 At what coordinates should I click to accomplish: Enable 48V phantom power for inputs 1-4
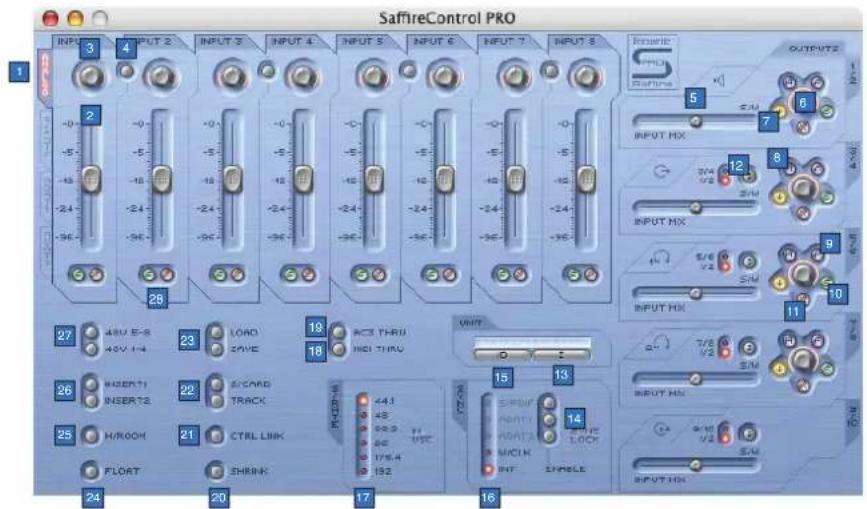[91, 349]
